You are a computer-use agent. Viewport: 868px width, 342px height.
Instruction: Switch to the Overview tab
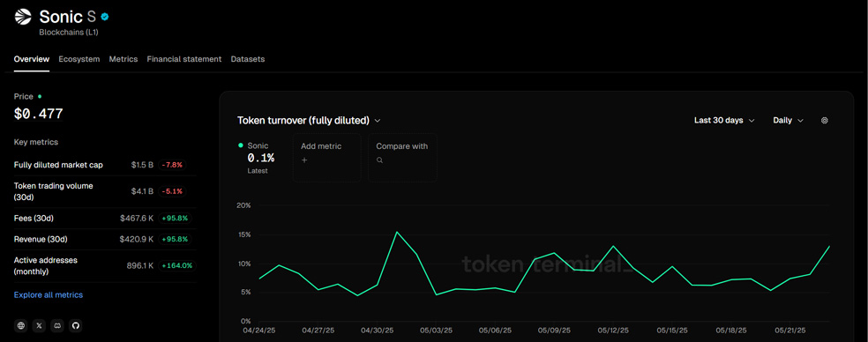[32, 59]
